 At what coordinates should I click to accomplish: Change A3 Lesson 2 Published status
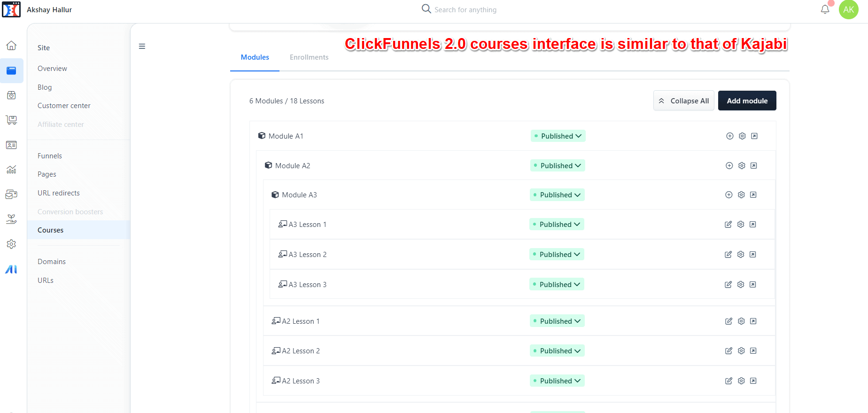click(557, 255)
